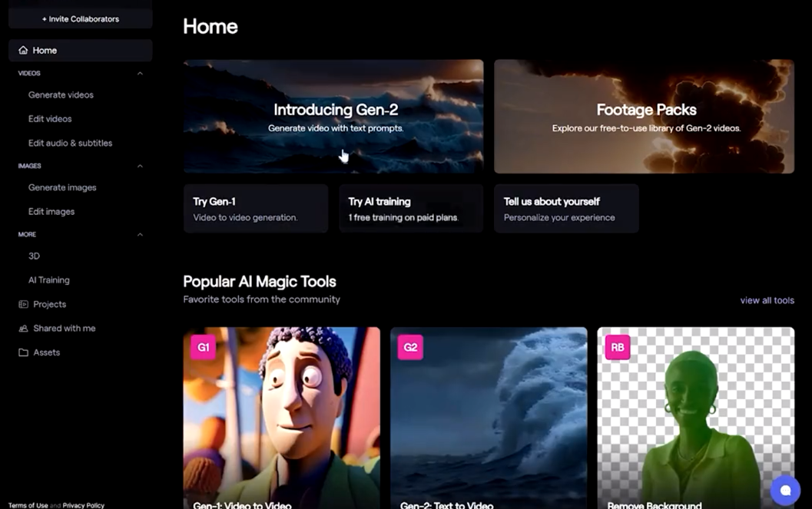Open the Introducing Gen-2 banner
Screen dimensions: 812x509
pos(333,116)
